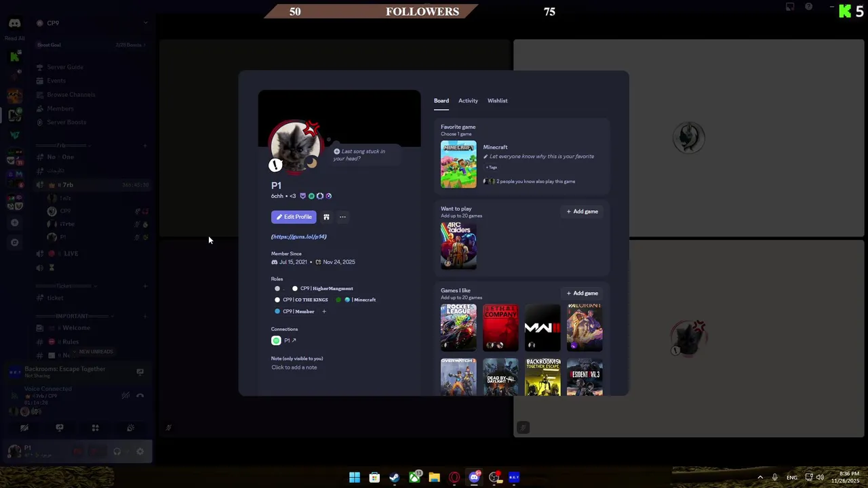Open Windows Start menu
This screenshot has height=488, width=868.
coord(355,477)
